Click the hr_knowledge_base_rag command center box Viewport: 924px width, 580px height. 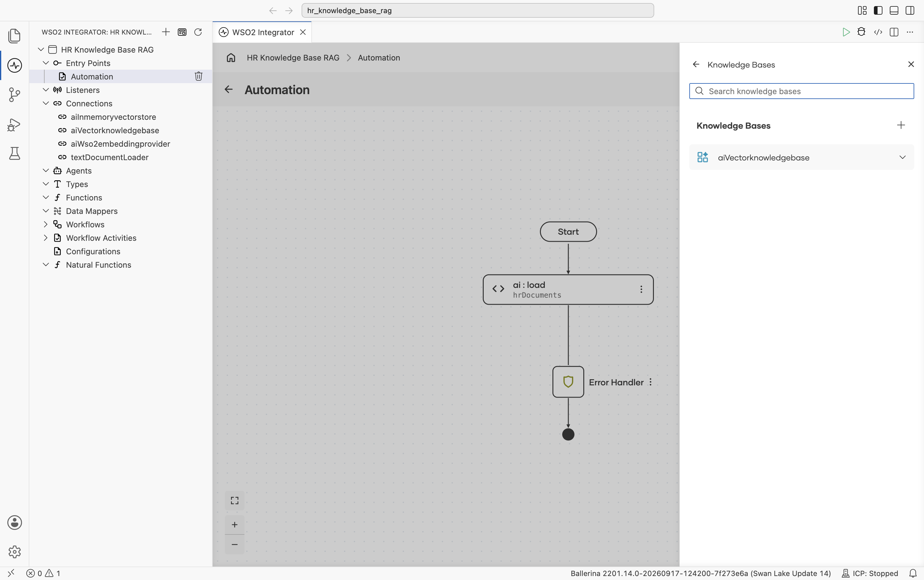pos(478,10)
